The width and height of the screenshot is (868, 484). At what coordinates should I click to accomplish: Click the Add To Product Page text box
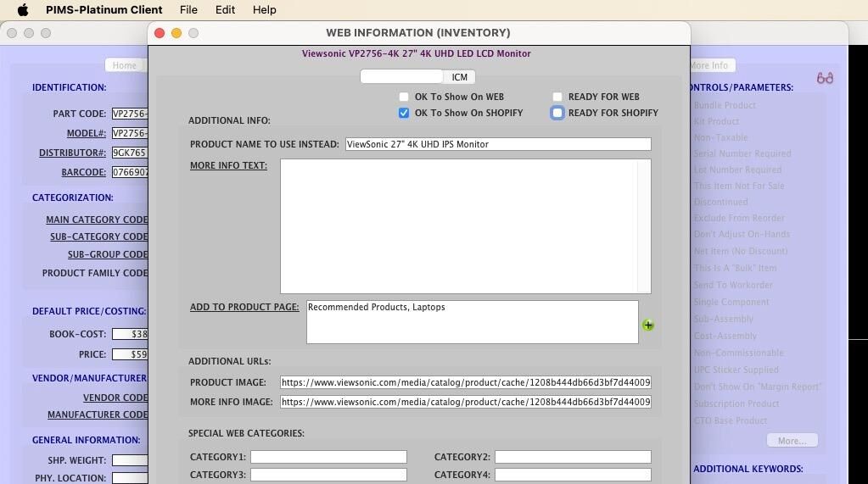click(473, 322)
